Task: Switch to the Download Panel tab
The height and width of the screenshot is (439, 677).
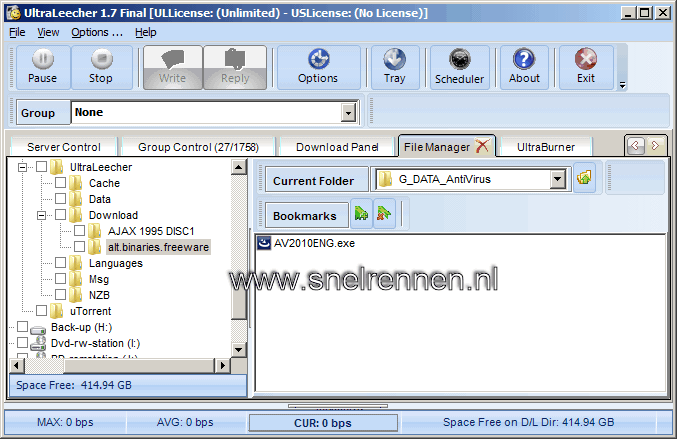Action: tap(337, 147)
